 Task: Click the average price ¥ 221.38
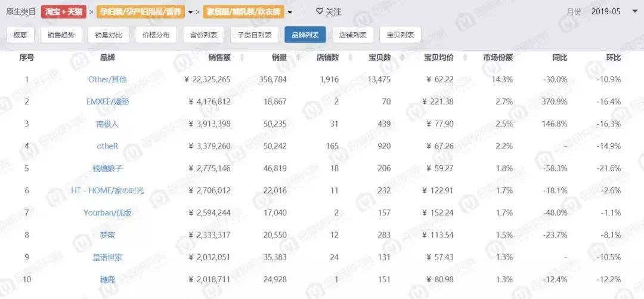click(x=438, y=101)
